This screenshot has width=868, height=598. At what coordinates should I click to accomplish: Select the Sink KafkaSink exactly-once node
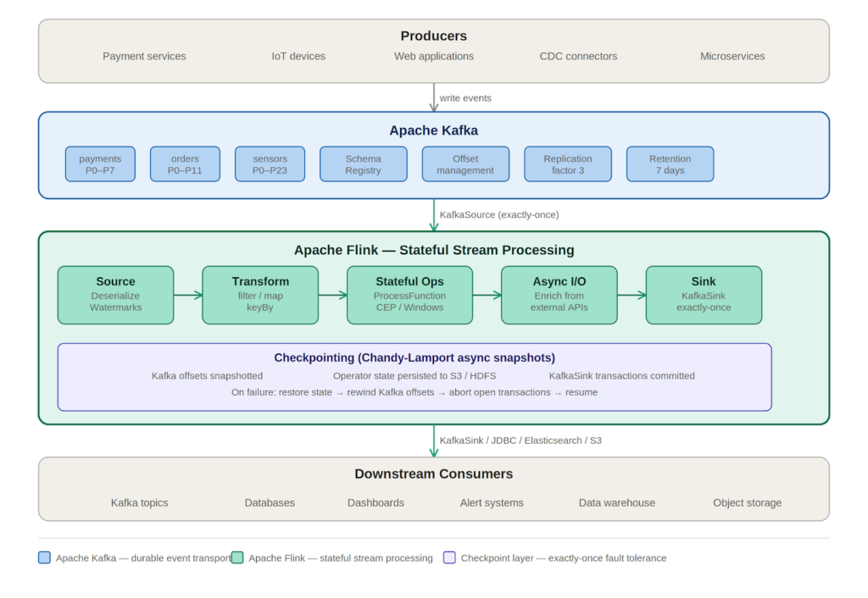click(x=704, y=295)
